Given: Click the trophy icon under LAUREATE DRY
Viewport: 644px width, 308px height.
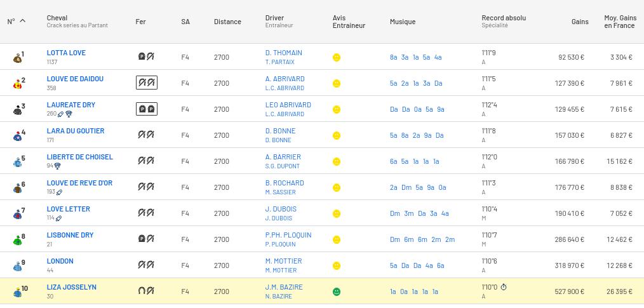Looking at the screenshot, I should point(69,114).
